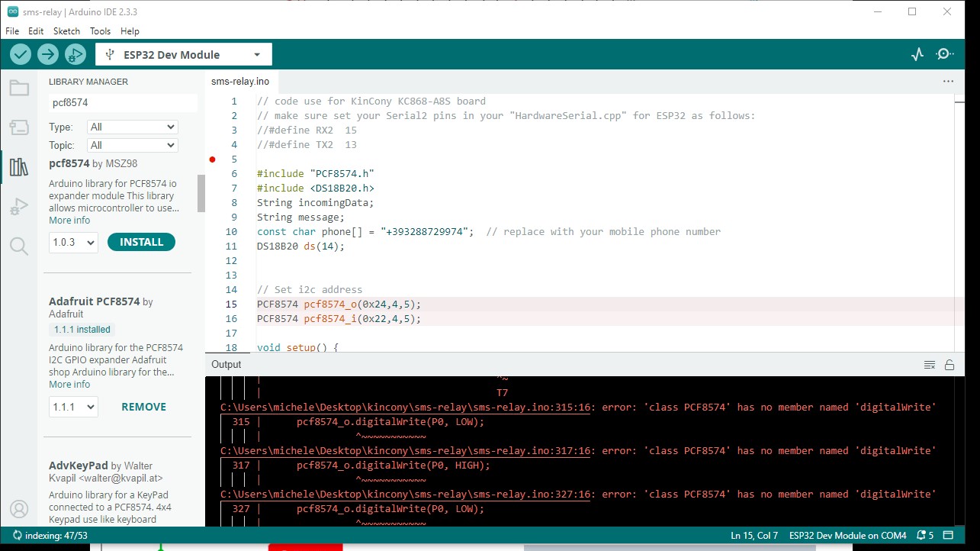Open the Serial Monitor
980x551 pixels.
[x=945, y=54]
